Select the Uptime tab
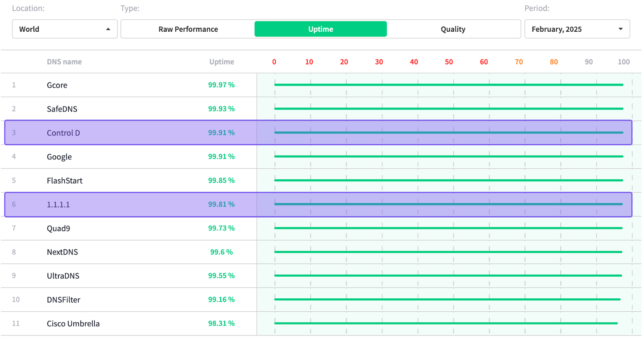 click(321, 29)
